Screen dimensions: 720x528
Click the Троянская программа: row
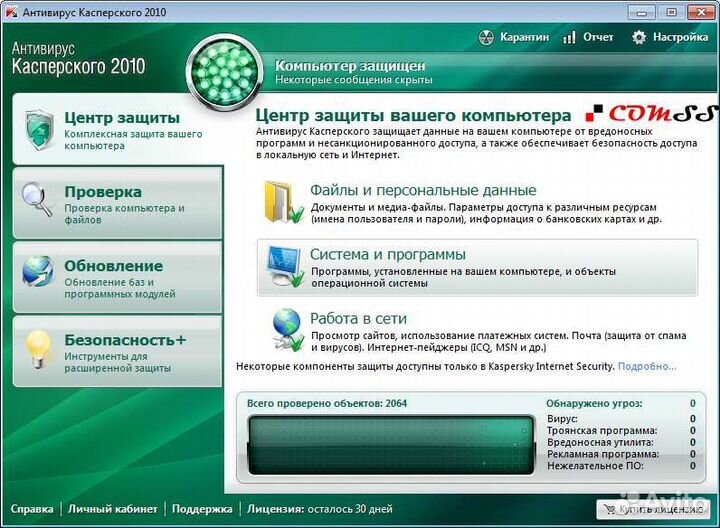click(621, 431)
